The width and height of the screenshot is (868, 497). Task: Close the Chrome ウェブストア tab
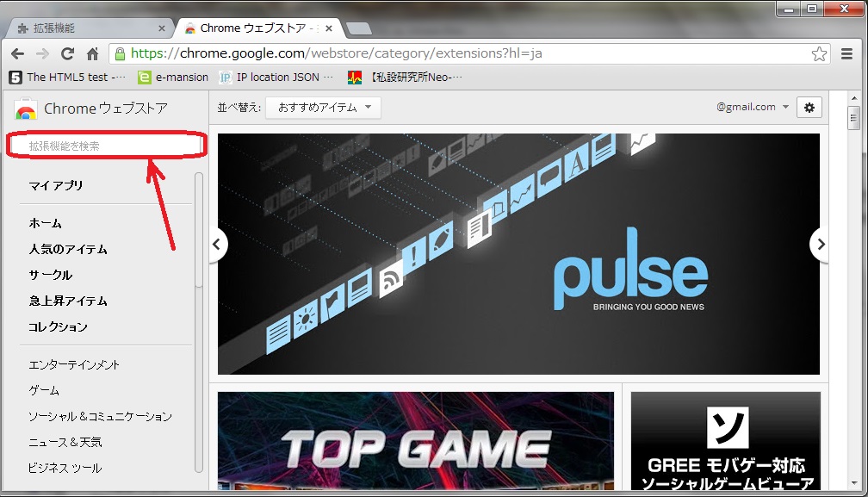tap(329, 28)
